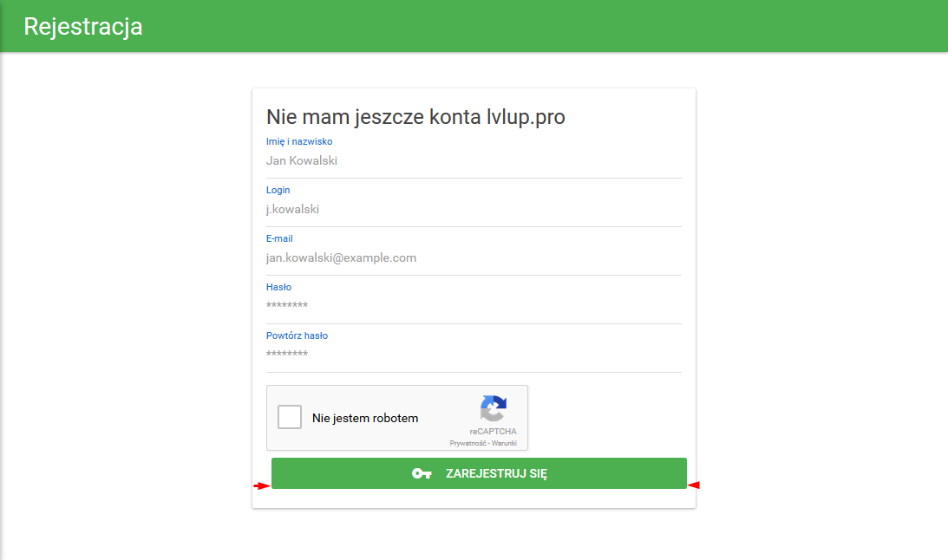Click the red arrow right of register button

(x=694, y=485)
